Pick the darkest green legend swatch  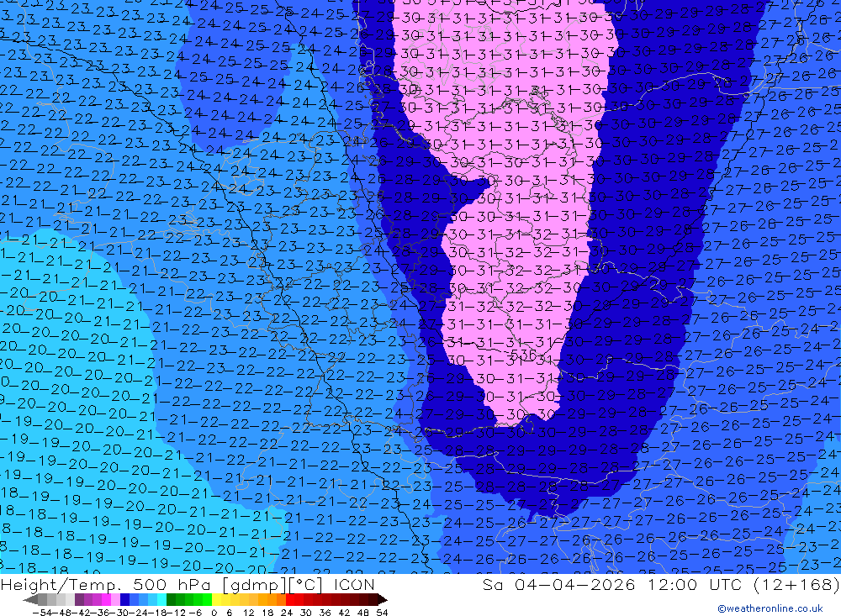click(171, 599)
